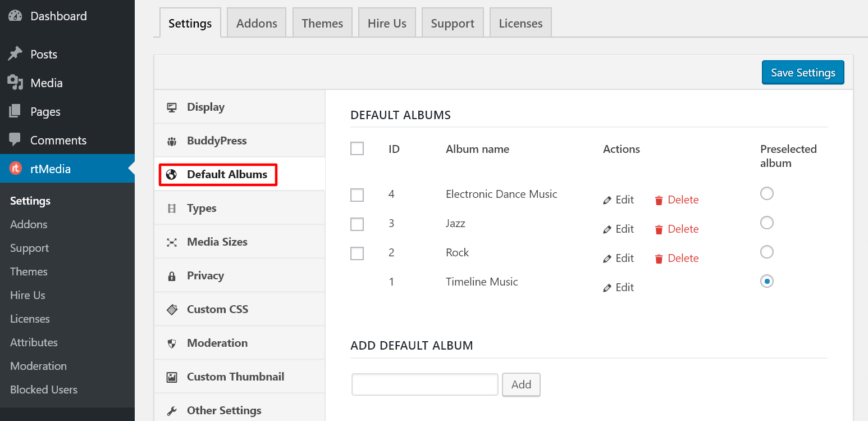Image resolution: width=868 pixels, height=421 pixels.
Task: Select Timeline Music's preselected album radio
Action: (767, 281)
